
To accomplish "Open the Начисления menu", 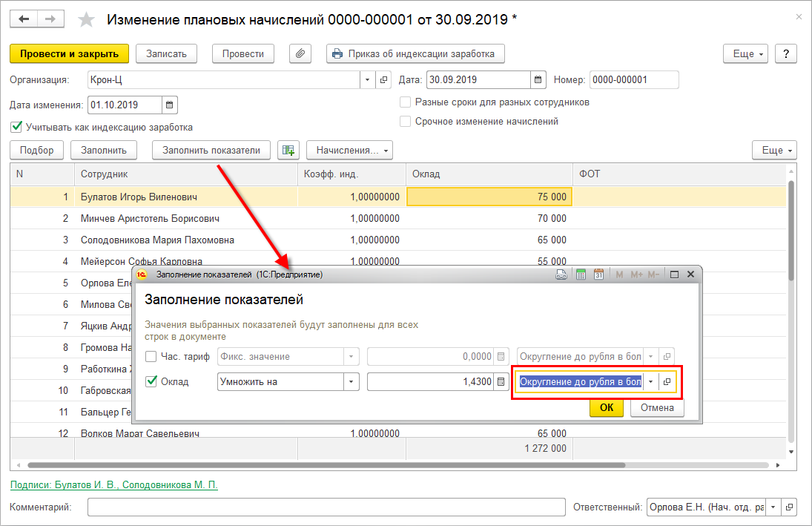I will [x=349, y=150].
